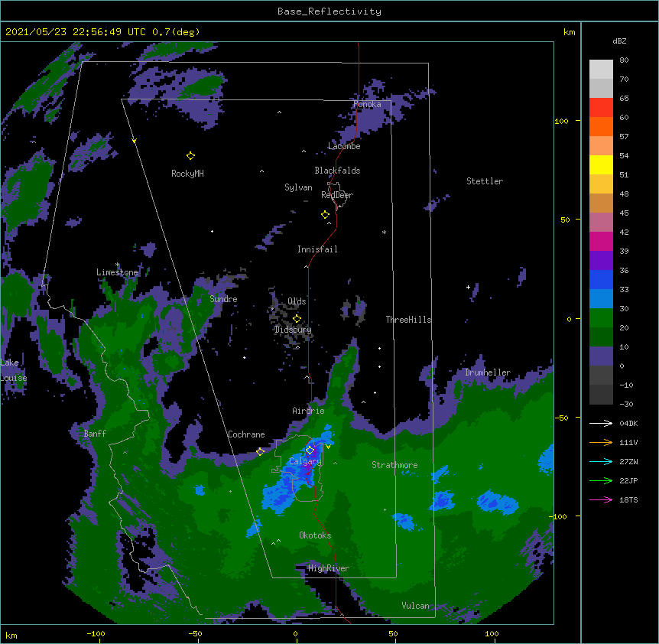Viewport: 659px width, 644px height.
Task: Click the Drumheller label on the map
Action: 488,372
